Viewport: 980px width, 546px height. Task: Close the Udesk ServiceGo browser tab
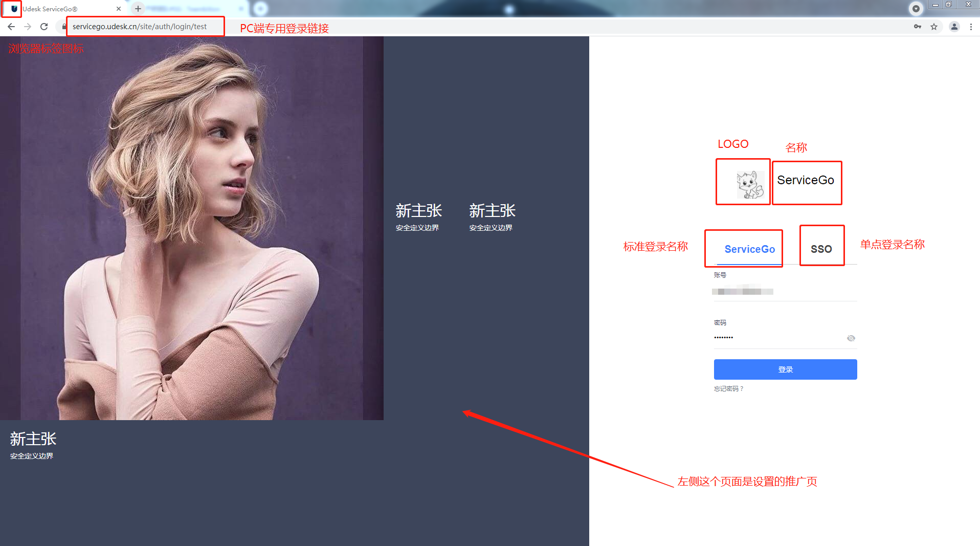point(119,9)
